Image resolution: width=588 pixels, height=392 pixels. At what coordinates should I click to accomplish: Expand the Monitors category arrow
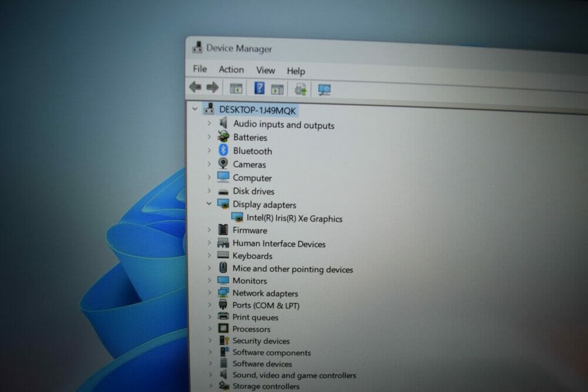(x=210, y=280)
